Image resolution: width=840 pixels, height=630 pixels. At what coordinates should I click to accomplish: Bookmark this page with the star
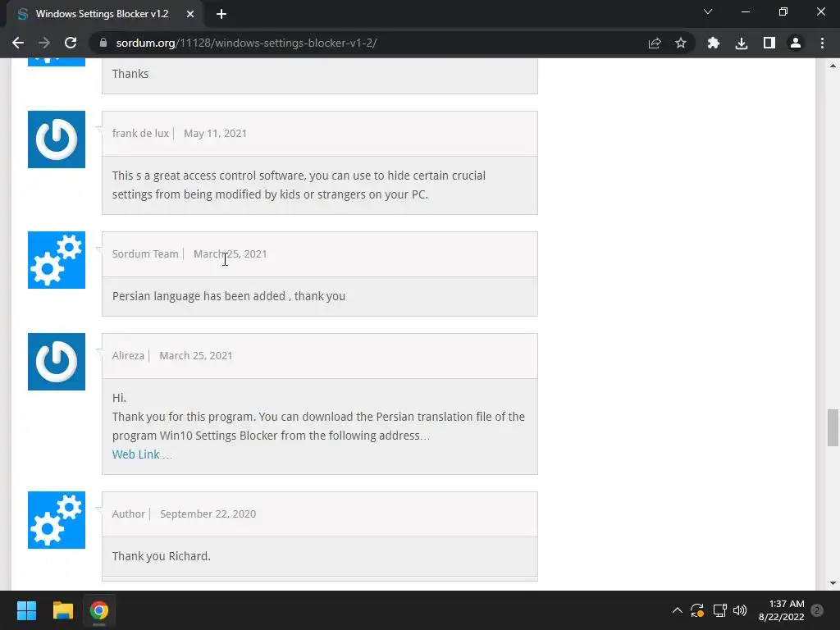[x=680, y=43]
